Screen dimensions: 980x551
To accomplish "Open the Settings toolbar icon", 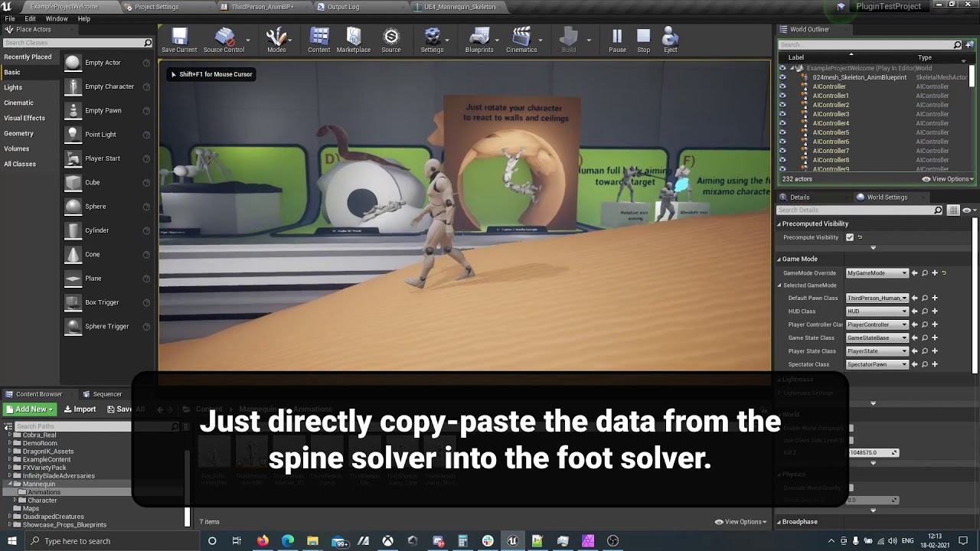I will tap(432, 40).
